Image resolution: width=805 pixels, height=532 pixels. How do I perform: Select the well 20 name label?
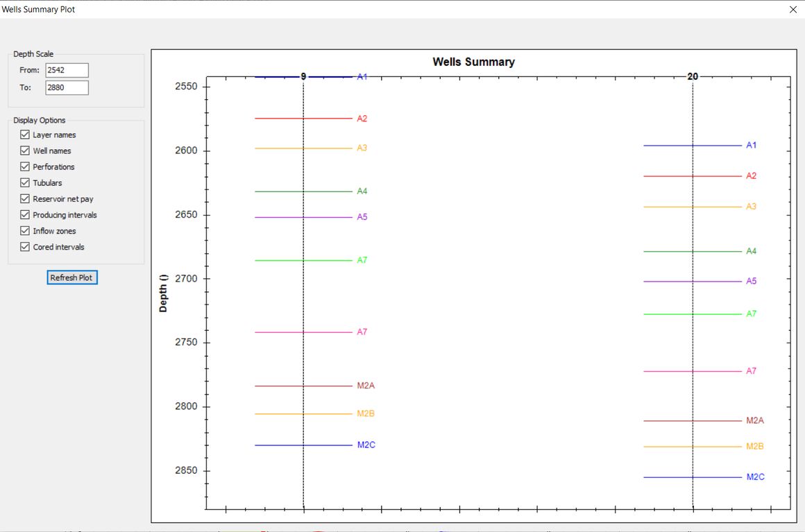(693, 76)
